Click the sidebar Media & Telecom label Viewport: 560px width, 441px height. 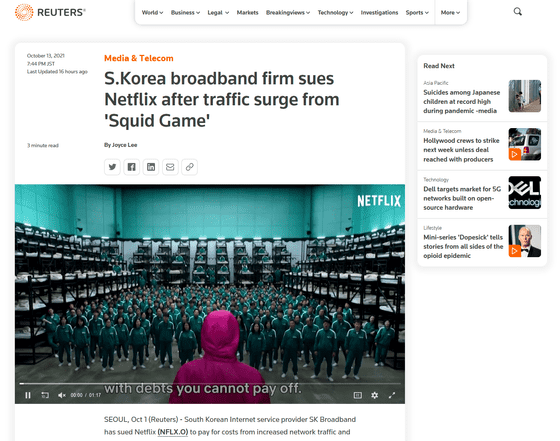442,131
